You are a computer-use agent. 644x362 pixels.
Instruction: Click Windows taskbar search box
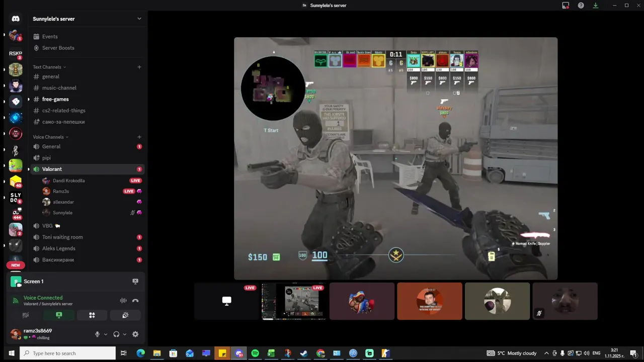point(67,353)
